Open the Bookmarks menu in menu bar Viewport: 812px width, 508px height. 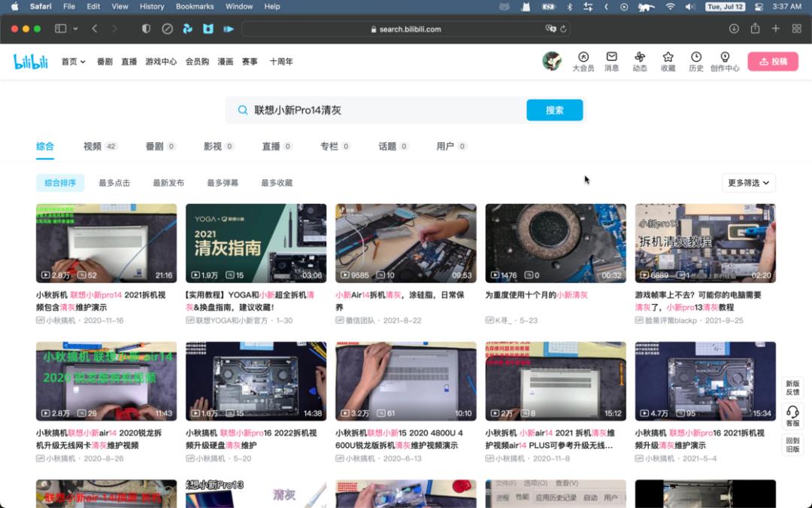[193, 6]
